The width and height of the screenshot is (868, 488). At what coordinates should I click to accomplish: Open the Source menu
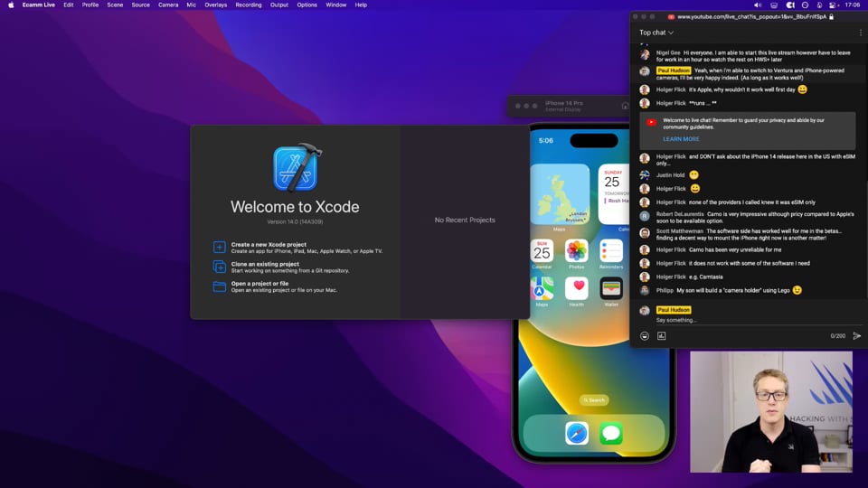(x=141, y=5)
